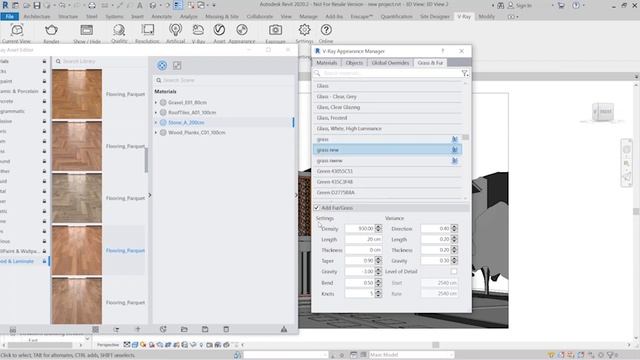Collapse library panel with the arrow

[x=150, y=195]
